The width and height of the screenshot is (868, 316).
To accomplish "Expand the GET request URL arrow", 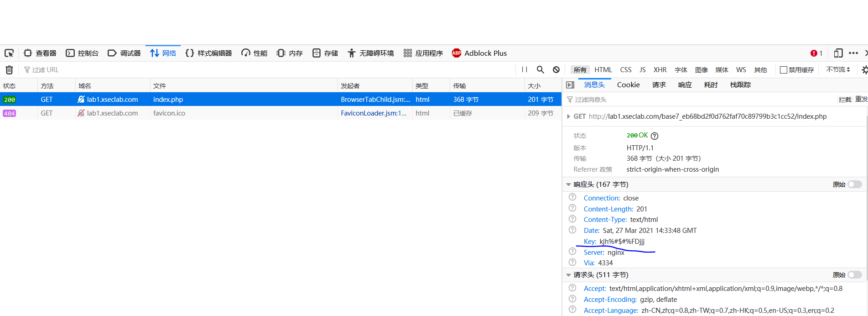I will (568, 116).
